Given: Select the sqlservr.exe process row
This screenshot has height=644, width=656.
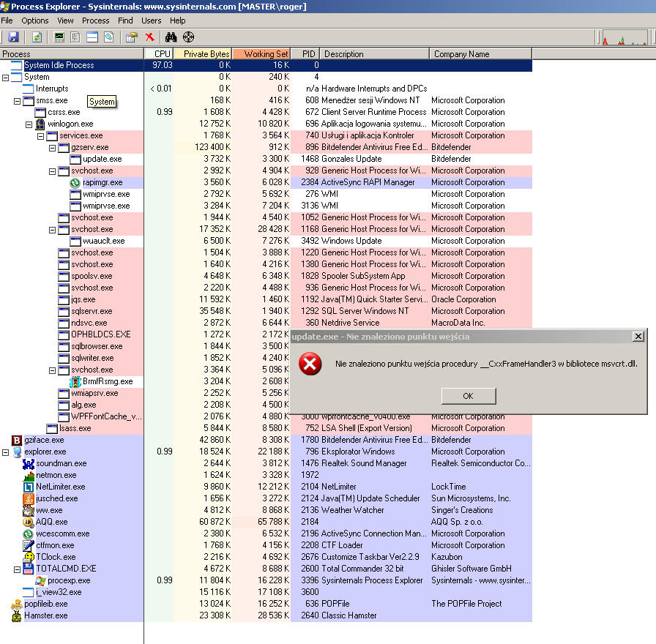Looking at the screenshot, I should point(266,311).
